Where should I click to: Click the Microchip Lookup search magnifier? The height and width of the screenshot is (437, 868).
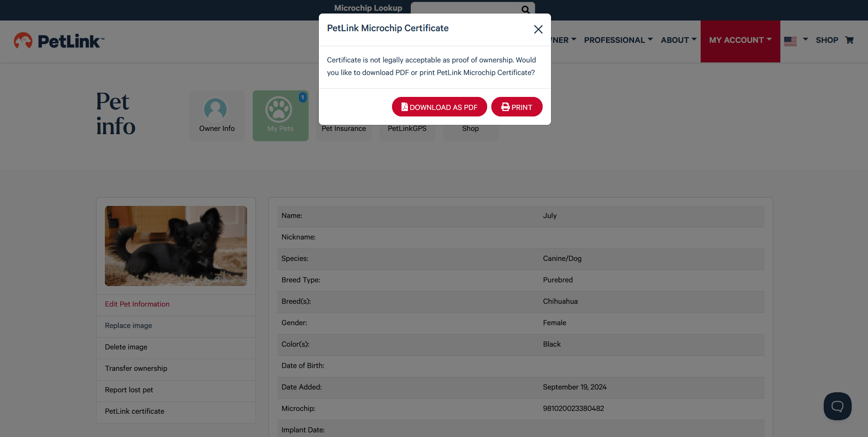(x=525, y=9)
